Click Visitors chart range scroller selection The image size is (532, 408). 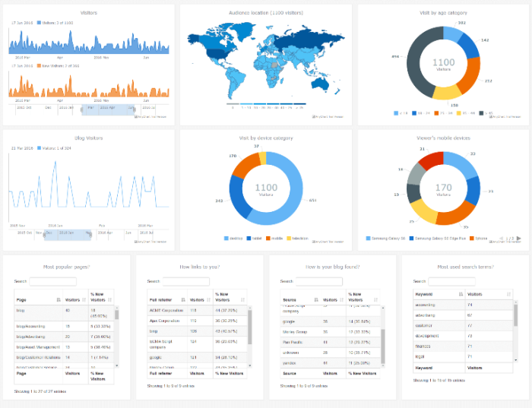[x=108, y=110]
